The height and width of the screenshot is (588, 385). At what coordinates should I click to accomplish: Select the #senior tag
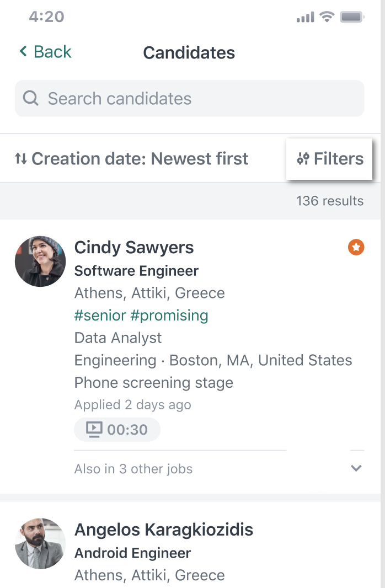pos(100,316)
